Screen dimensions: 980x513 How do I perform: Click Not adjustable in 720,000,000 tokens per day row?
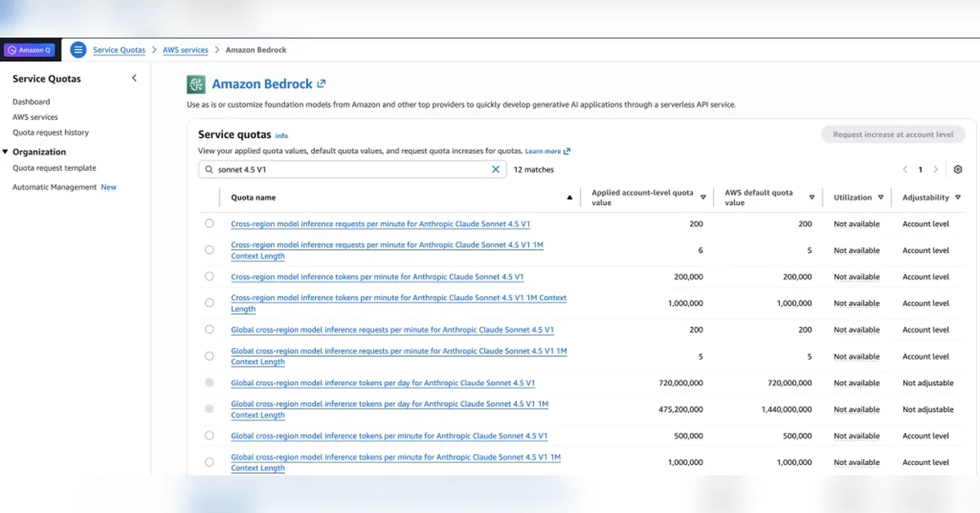(928, 383)
